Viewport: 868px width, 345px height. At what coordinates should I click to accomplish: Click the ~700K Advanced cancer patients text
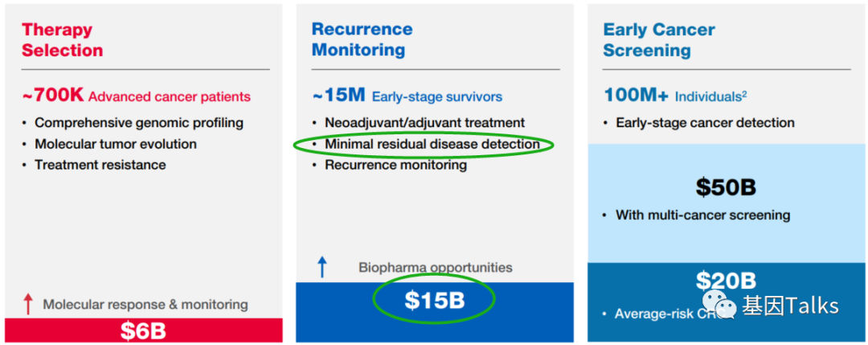[x=136, y=97]
